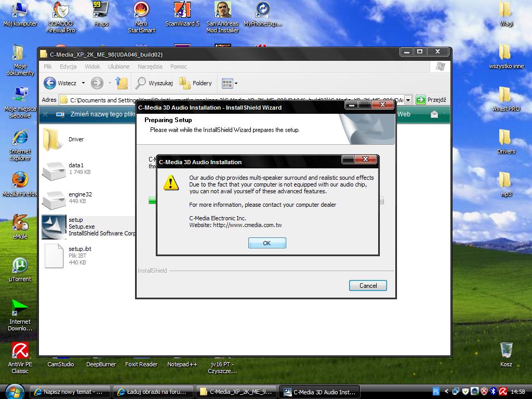This screenshot has height=399, width=532.
Task: Expand the forward history dropdown arrow
Action: (110, 83)
